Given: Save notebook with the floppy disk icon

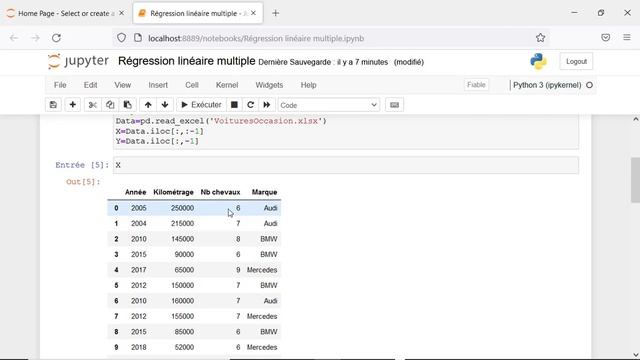Looking at the screenshot, I should coord(53,105).
